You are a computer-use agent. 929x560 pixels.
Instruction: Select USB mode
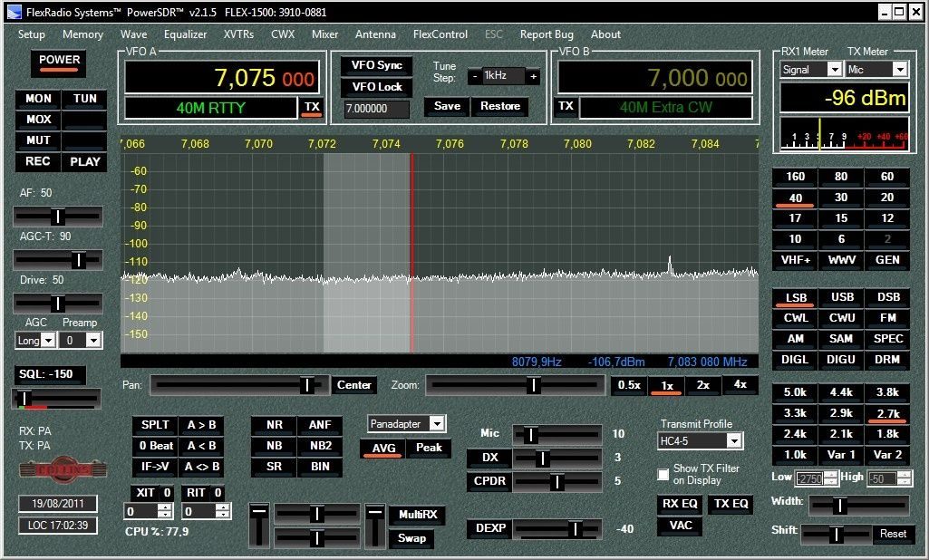(x=842, y=297)
